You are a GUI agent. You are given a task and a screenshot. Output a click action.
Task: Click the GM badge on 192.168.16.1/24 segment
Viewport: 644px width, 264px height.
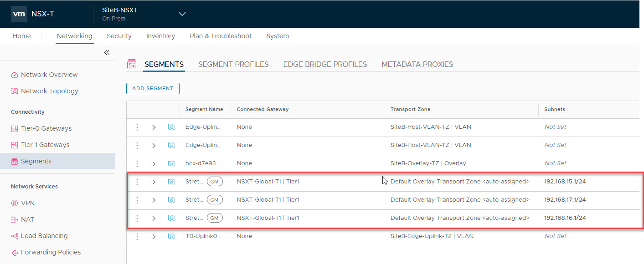pos(214,218)
